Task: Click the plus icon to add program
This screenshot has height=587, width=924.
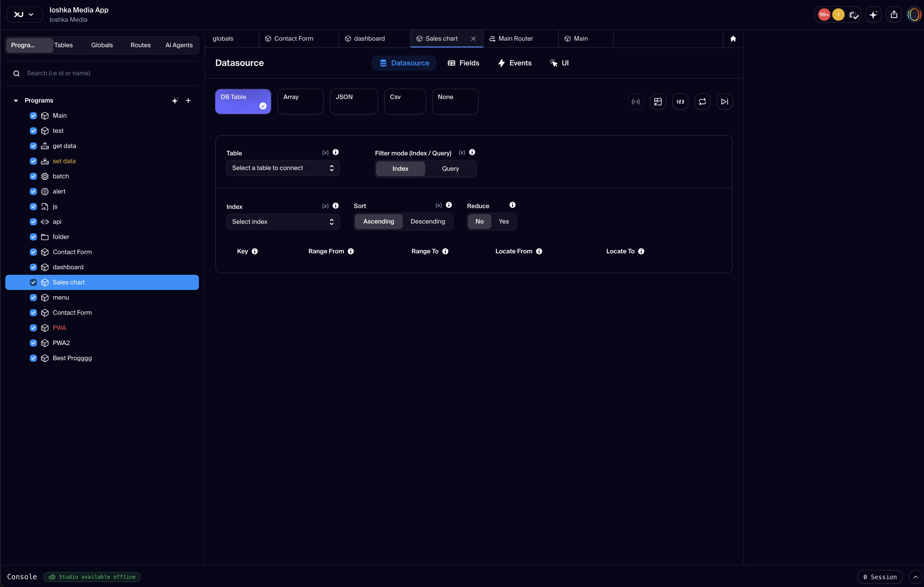Action: point(188,101)
